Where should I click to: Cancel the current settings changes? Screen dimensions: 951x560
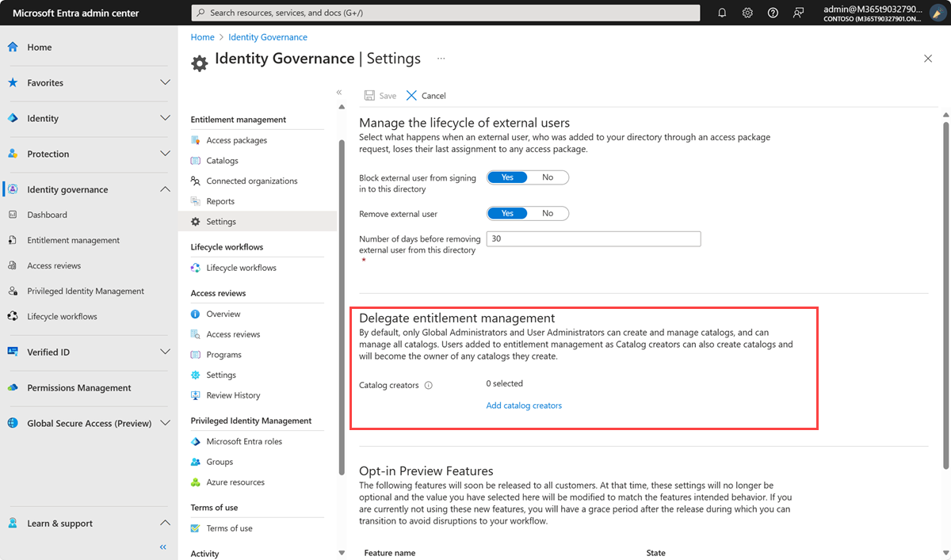[x=426, y=95]
